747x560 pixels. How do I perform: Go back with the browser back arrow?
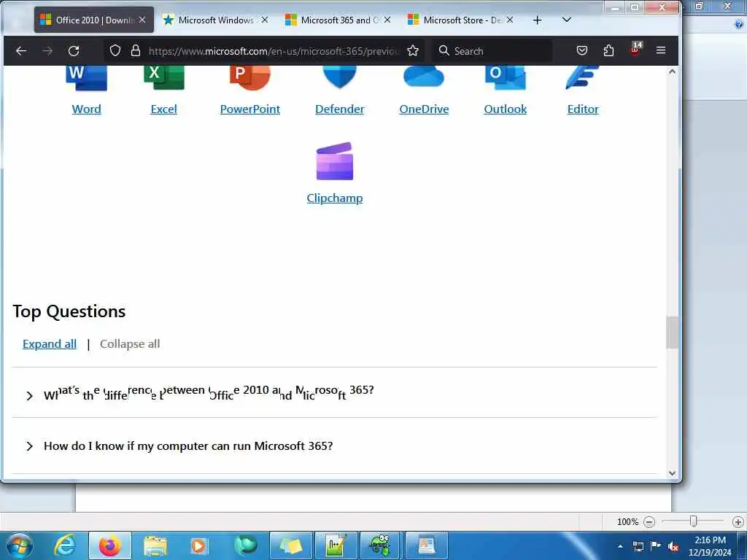(x=21, y=50)
